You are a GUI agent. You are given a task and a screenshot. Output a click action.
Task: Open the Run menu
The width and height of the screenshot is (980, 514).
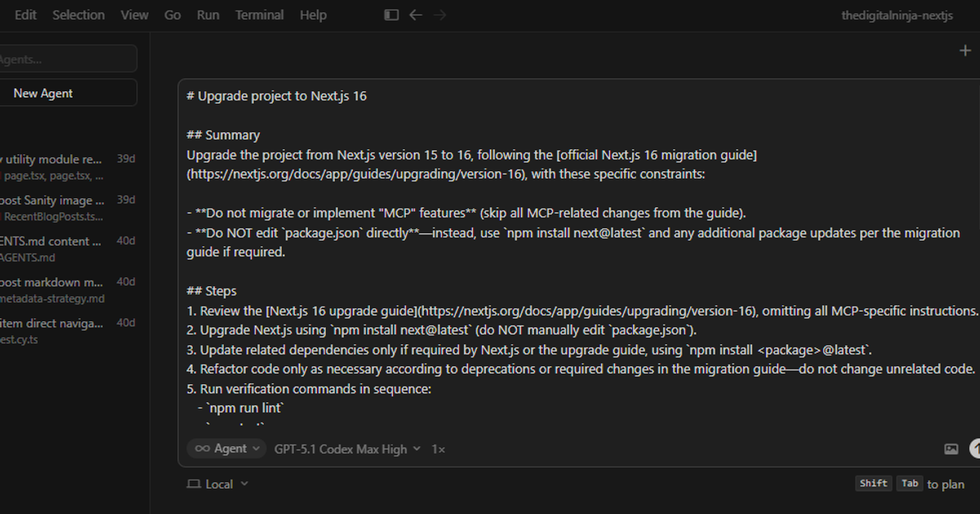pyautogui.click(x=207, y=15)
